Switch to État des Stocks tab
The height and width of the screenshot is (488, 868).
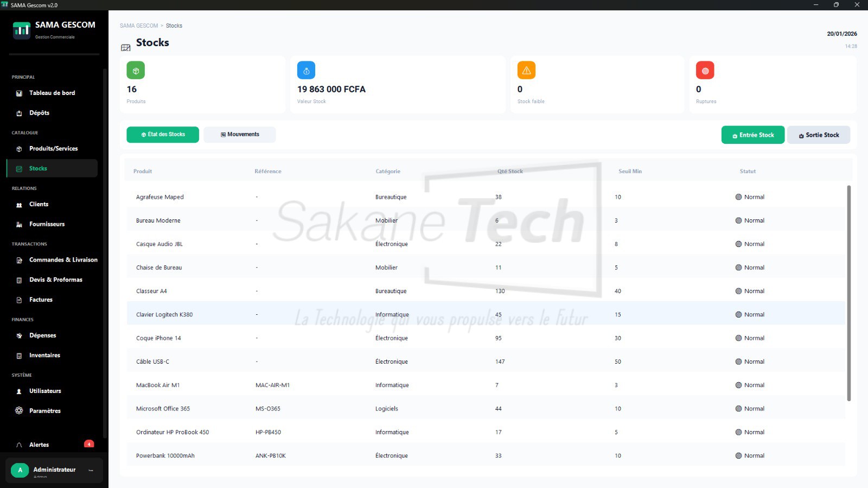(x=163, y=135)
